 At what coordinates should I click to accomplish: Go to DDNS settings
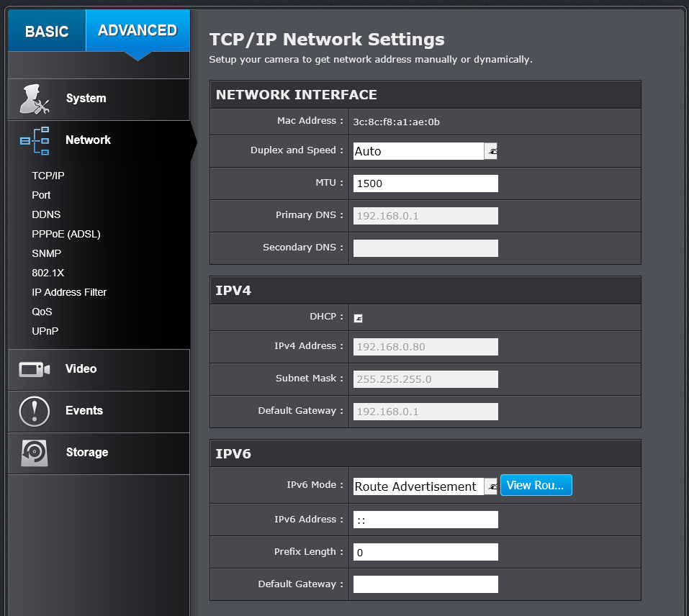point(46,214)
